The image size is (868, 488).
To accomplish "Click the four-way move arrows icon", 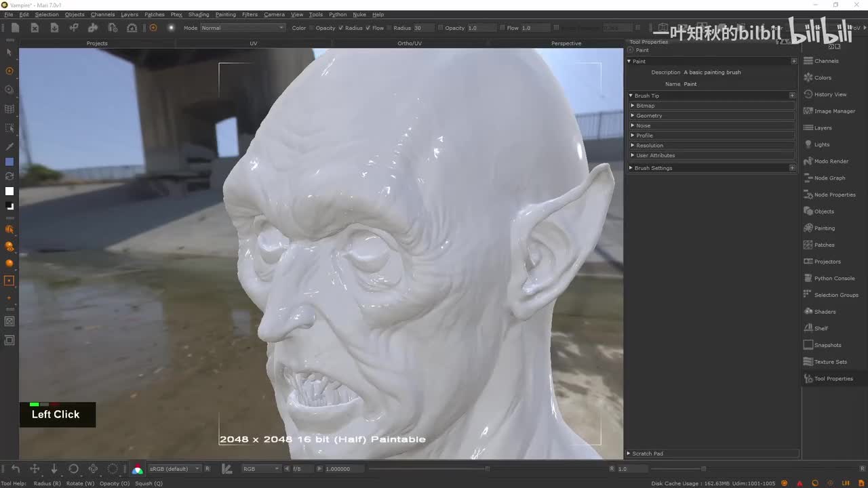I will 35,468.
